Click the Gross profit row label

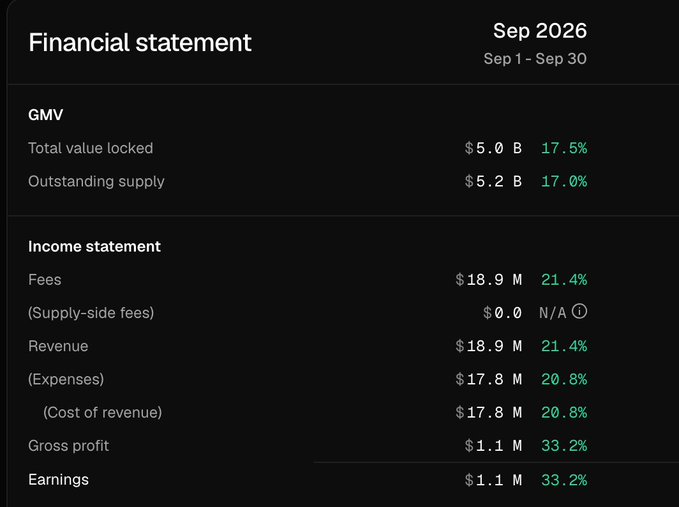(68, 446)
